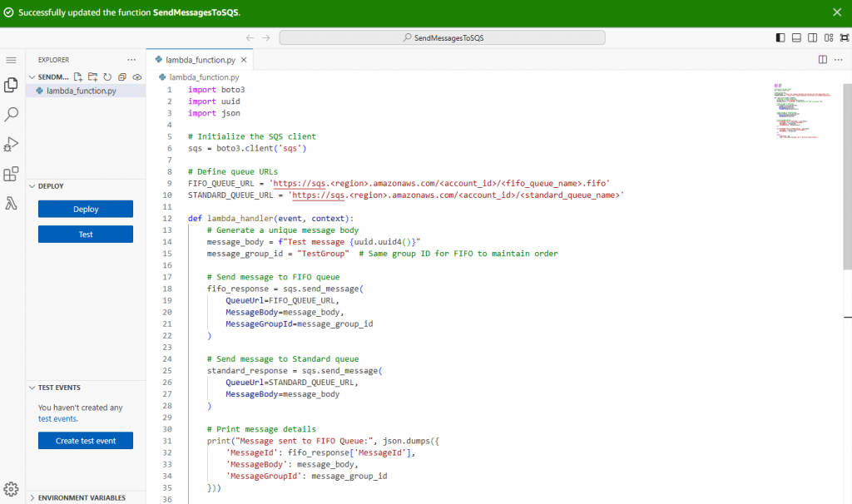Click '# Send message to Standard queue' comment
Viewport: 852px width, 504px height.
(x=283, y=359)
